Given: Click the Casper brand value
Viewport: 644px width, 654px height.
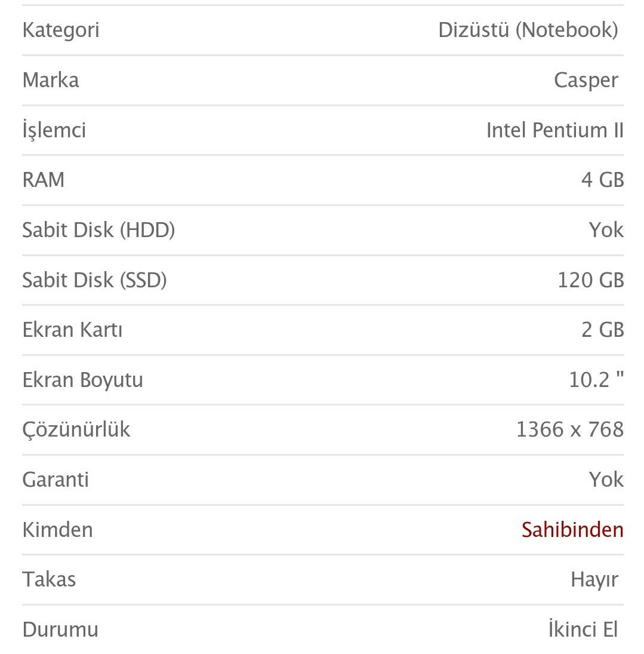Looking at the screenshot, I should coord(586,80).
